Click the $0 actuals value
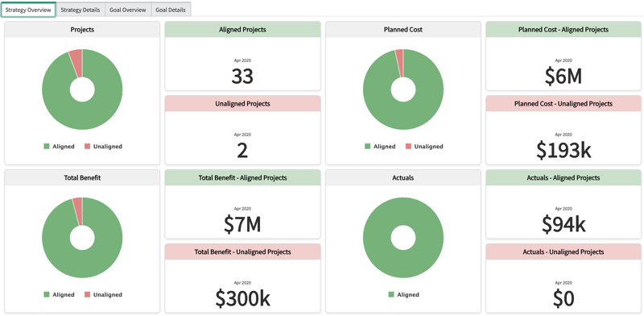The width and height of the screenshot is (644, 316). pyautogui.click(x=563, y=299)
